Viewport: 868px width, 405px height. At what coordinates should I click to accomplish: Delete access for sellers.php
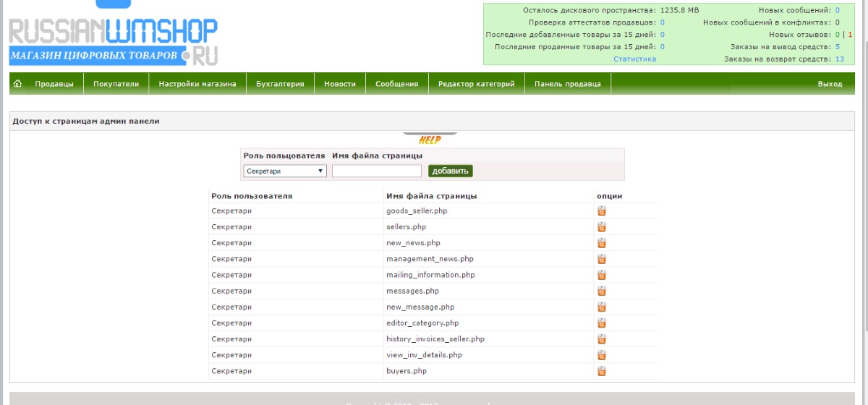pos(601,227)
